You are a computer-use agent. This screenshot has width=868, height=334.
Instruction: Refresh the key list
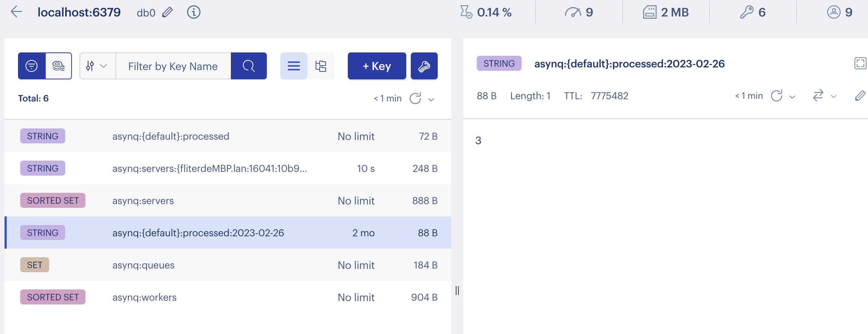(x=415, y=98)
